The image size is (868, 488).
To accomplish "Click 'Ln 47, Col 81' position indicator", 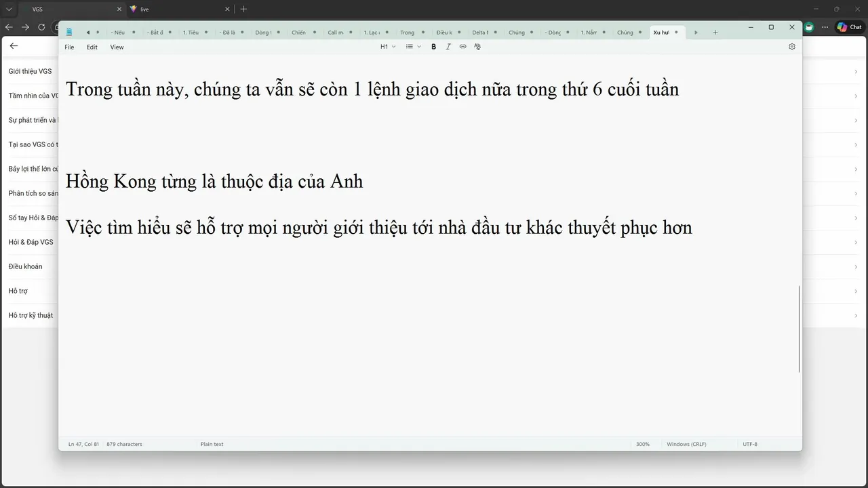I will [83, 444].
